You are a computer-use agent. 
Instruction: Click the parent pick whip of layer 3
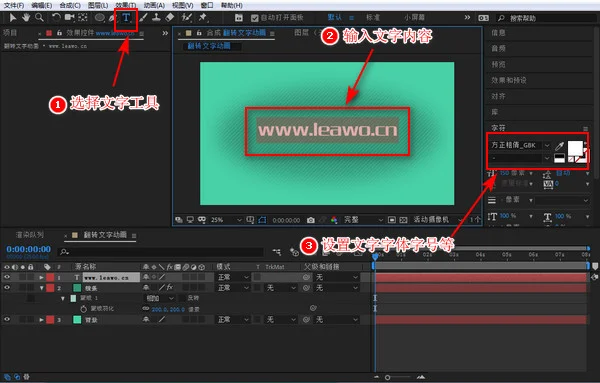(x=306, y=319)
